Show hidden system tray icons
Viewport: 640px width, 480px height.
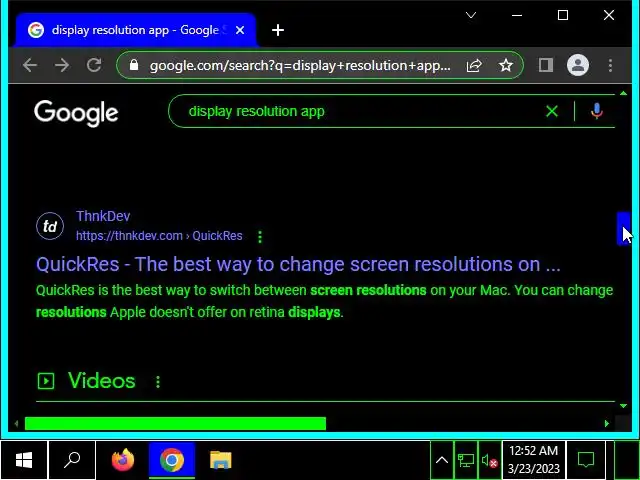442,461
